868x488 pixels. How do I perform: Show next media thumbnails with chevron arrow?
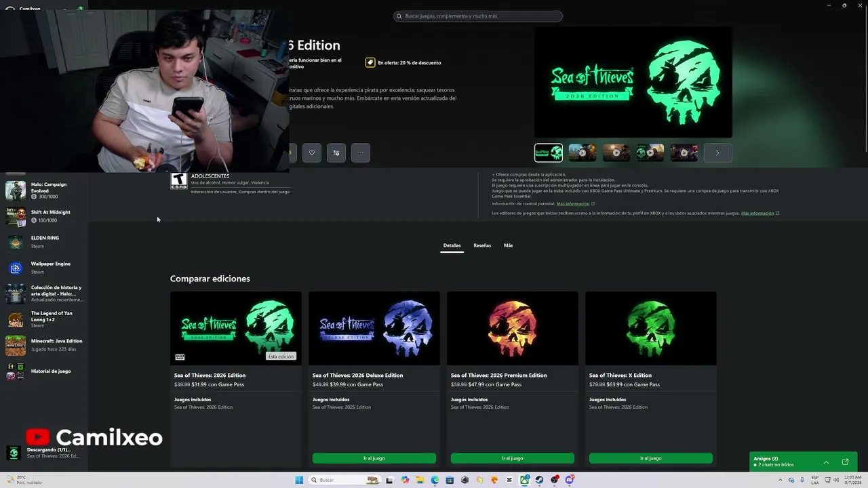[717, 152]
